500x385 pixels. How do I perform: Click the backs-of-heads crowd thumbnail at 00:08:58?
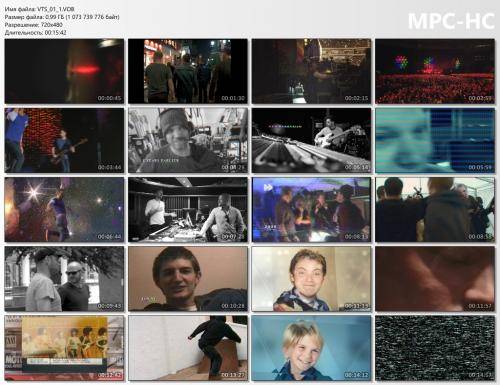pyautogui.click(x=435, y=210)
